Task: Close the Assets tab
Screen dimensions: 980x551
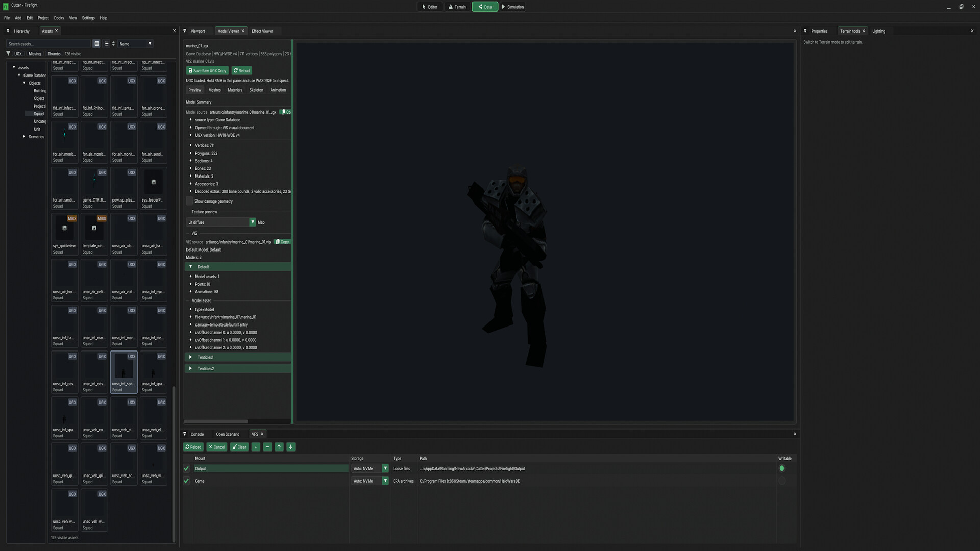Action: pyautogui.click(x=56, y=31)
